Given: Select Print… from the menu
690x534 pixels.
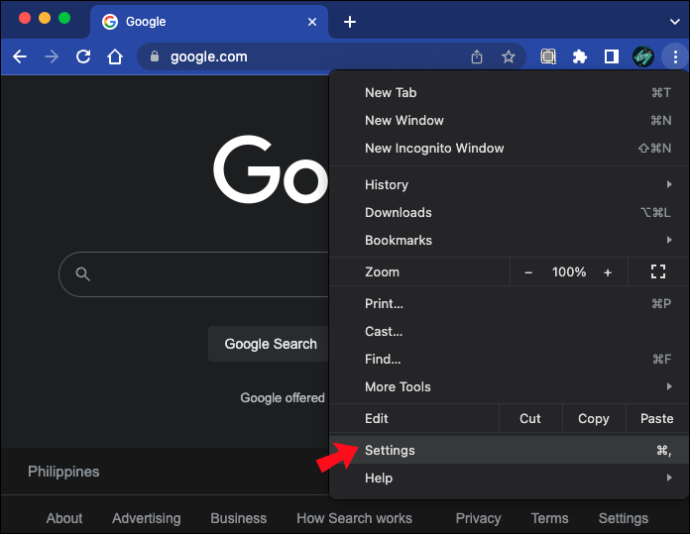Looking at the screenshot, I should (x=509, y=303).
